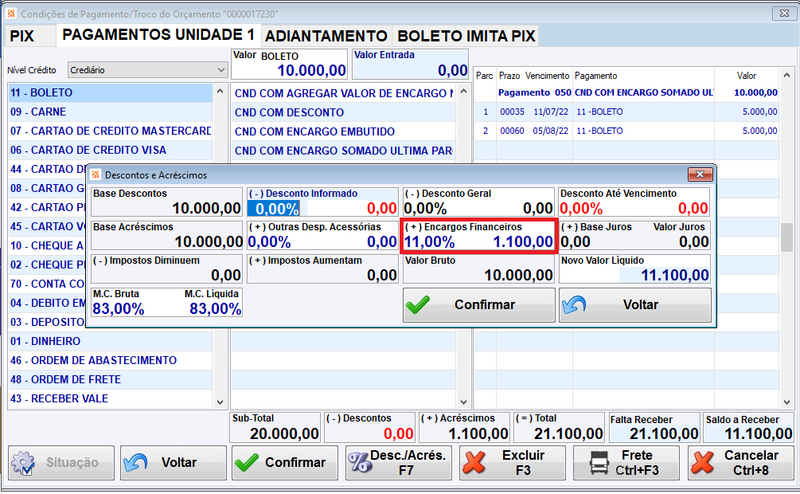Click installment 2 row dated 05/08/22

point(627,131)
